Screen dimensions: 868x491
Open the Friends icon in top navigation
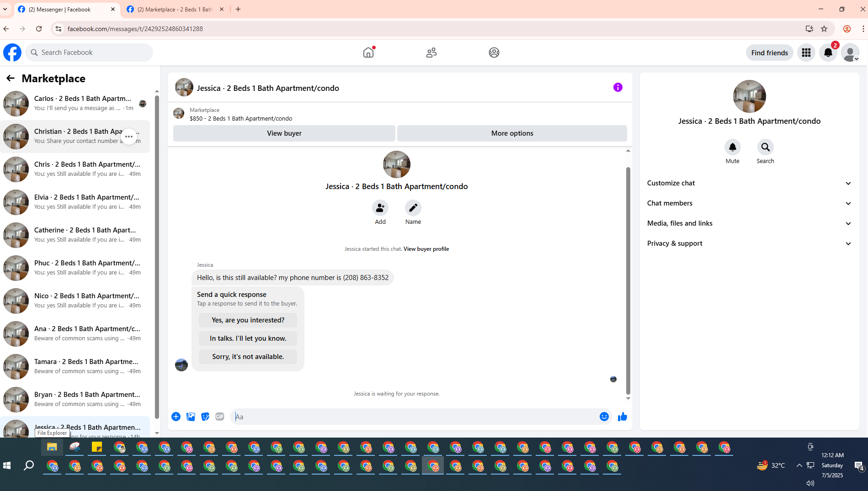(431, 53)
